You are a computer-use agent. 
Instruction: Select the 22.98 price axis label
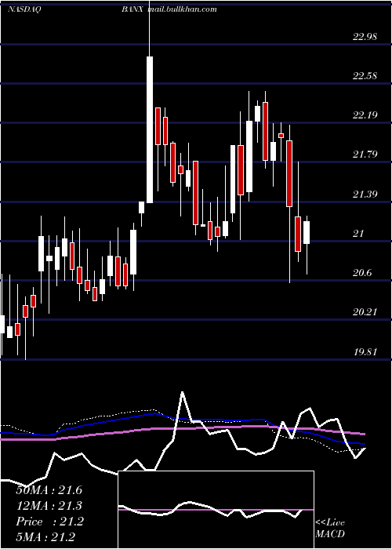click(365, 36)
